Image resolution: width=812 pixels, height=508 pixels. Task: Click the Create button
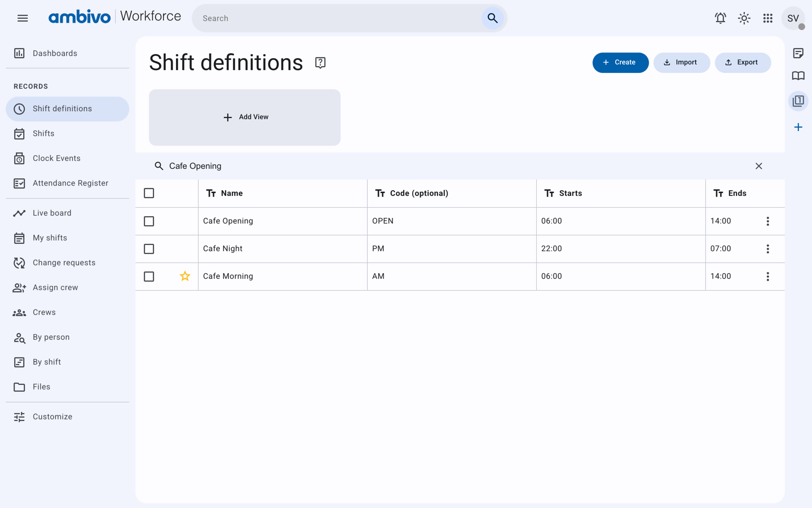tap(620, 63)
